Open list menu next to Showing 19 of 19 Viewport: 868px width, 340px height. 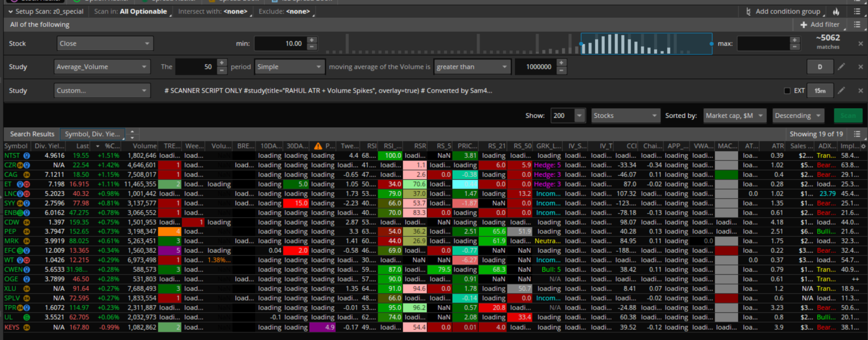point(857,134)
